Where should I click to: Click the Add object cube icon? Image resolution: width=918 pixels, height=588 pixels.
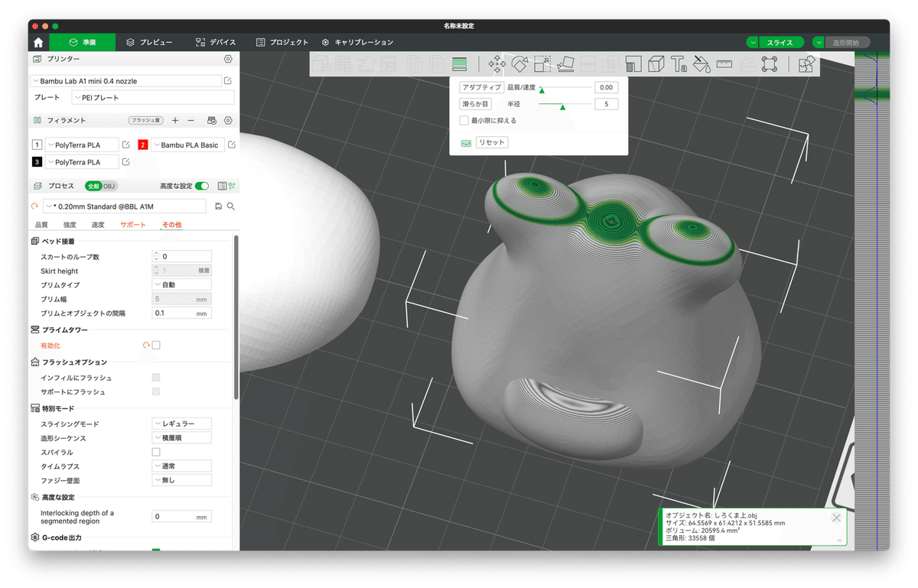pyautogui.click(x=322, y=64)
